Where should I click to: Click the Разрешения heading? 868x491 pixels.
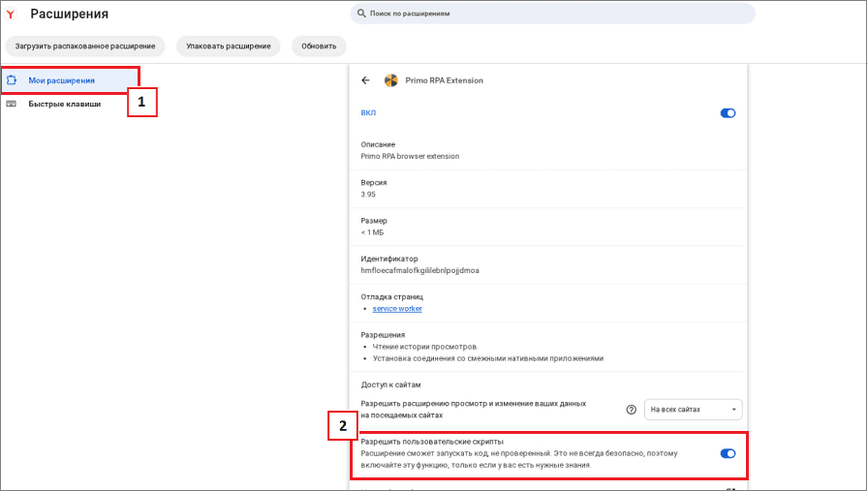383,335
